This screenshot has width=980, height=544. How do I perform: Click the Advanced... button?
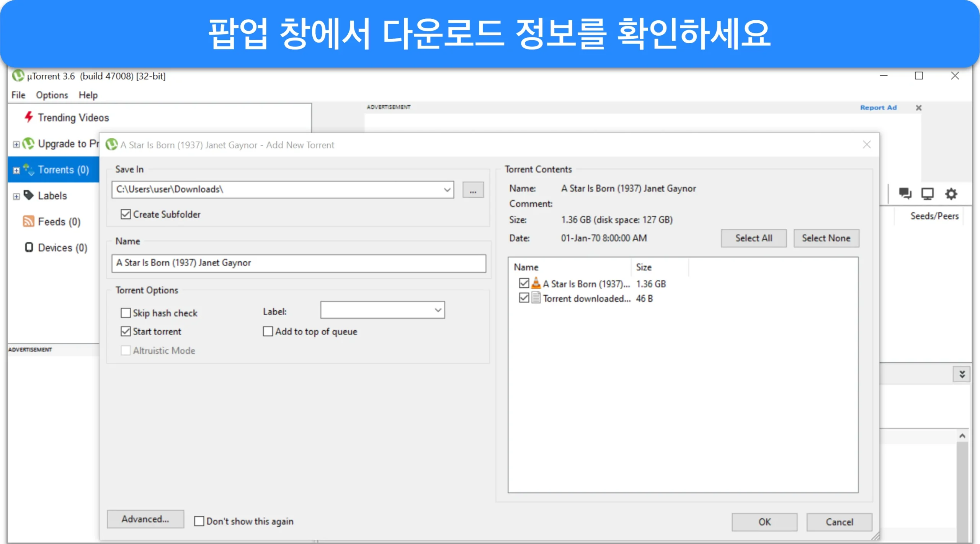click(145, 519)
